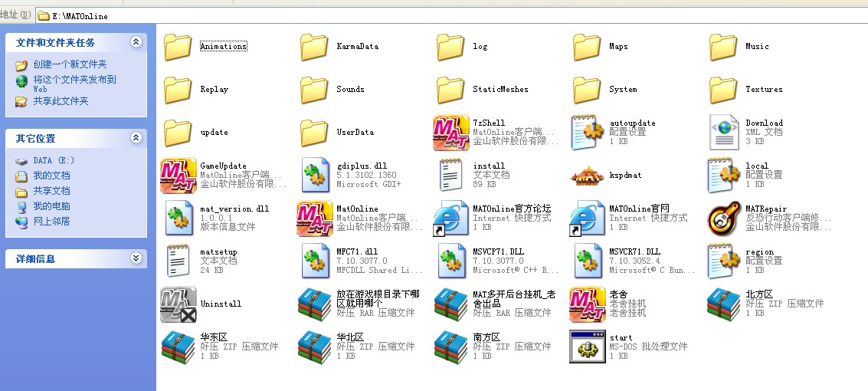
Task: Select the StaticMeshes folder
Action: click(450, 90)
